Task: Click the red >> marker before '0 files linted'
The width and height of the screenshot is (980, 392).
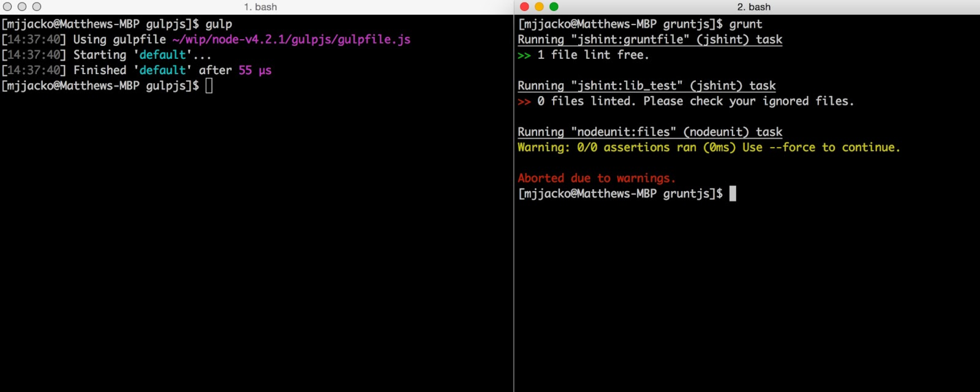Action: (x=524, y=102)
